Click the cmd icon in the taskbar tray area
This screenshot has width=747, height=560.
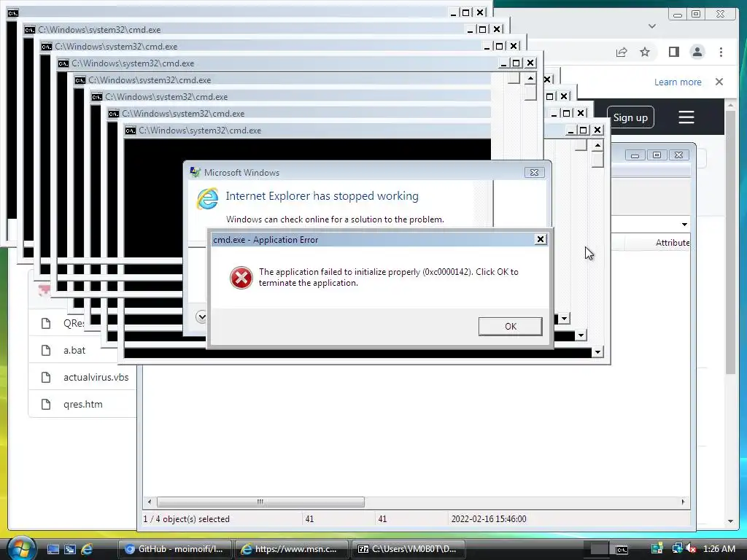click(622, 550)
